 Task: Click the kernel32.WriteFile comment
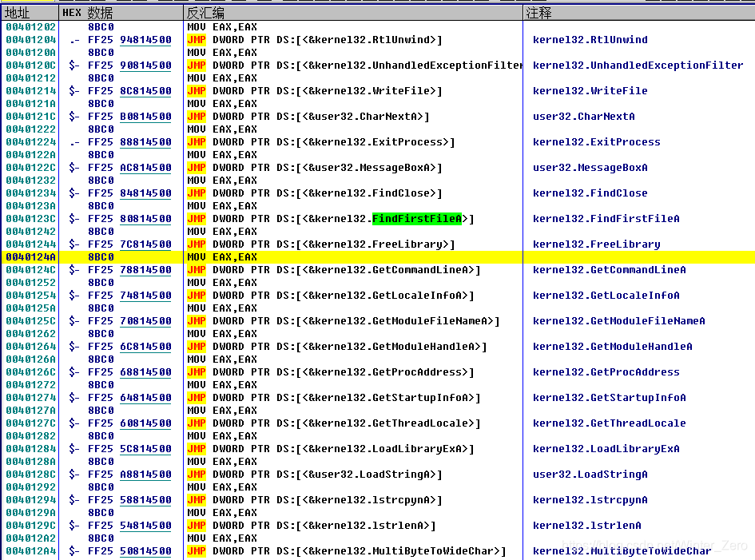click(x=590, y=90)
